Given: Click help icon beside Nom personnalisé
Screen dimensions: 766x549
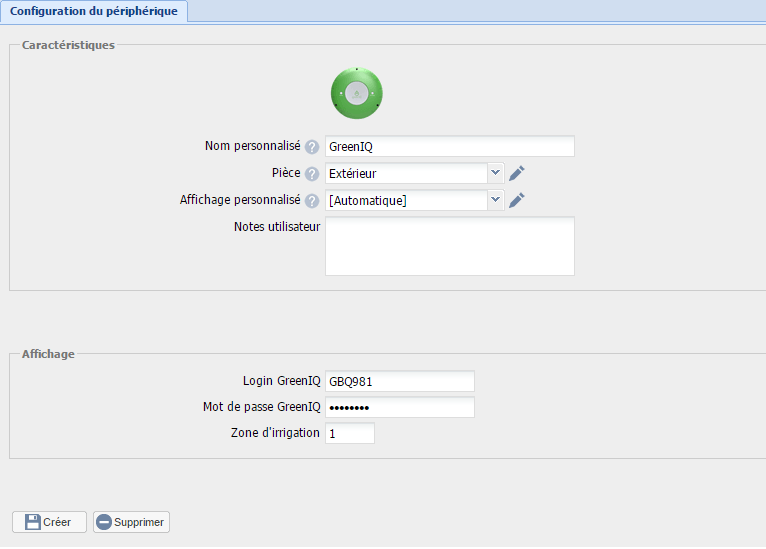Looking at the screenshot, I should (x=312, y=147).
